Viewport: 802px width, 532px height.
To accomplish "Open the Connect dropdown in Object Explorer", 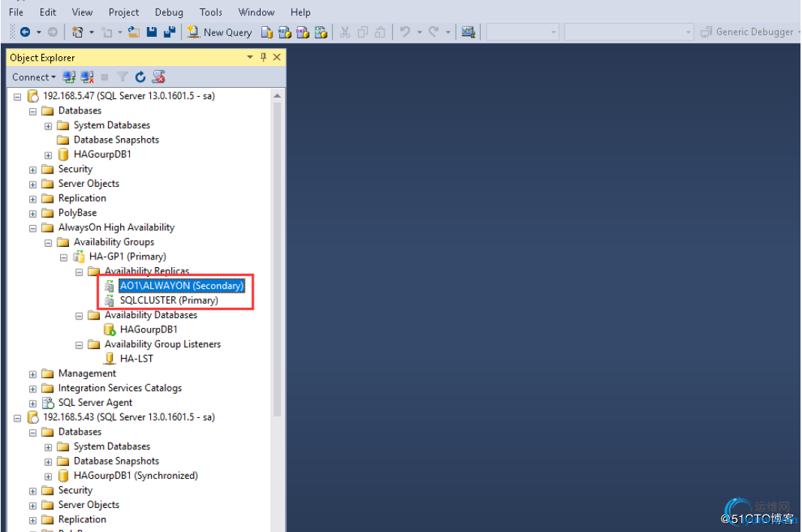I will coord(34,77).
